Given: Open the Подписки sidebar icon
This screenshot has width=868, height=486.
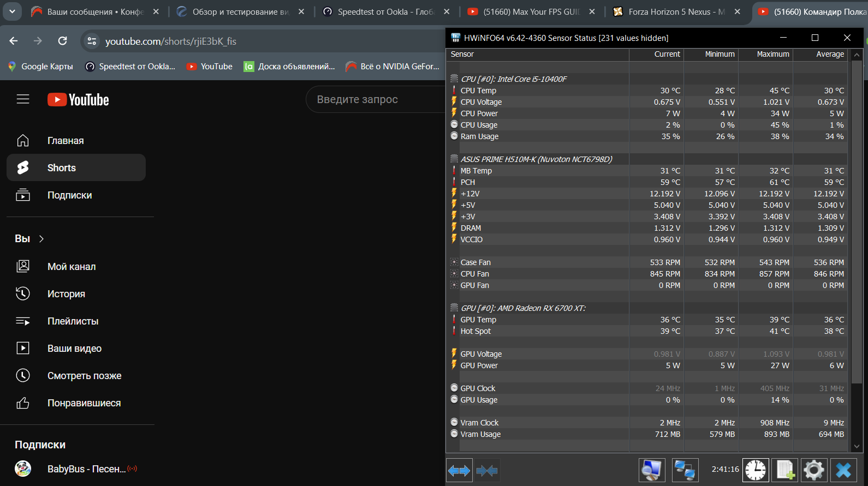Looking at the screenshot, I should click(x=23, y=195).
